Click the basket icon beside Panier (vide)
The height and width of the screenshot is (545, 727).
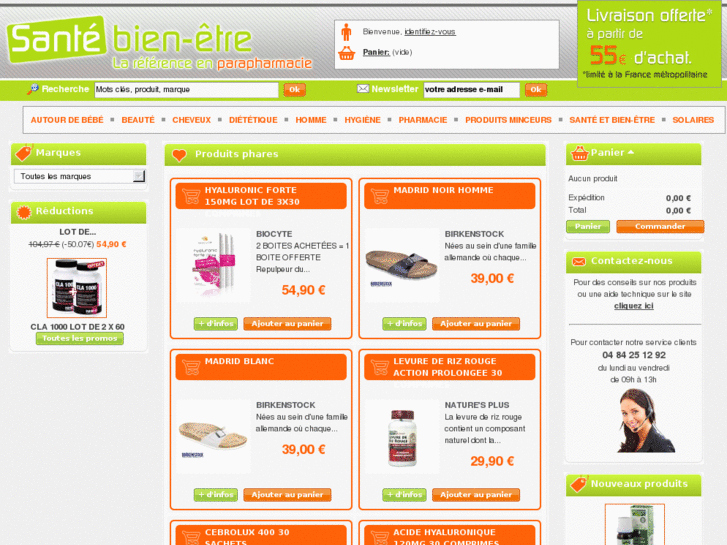pos(346,53)
